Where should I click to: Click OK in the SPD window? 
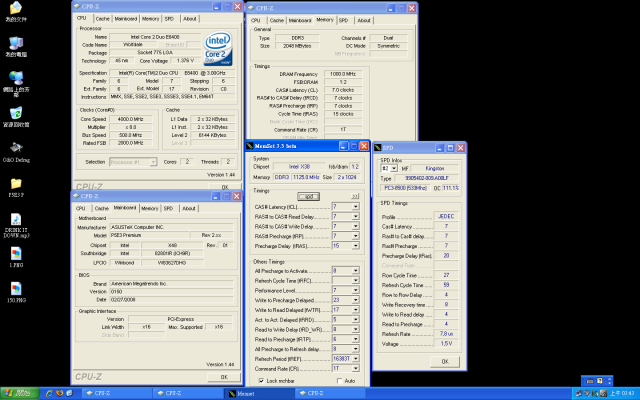click(x=445, y=362)
